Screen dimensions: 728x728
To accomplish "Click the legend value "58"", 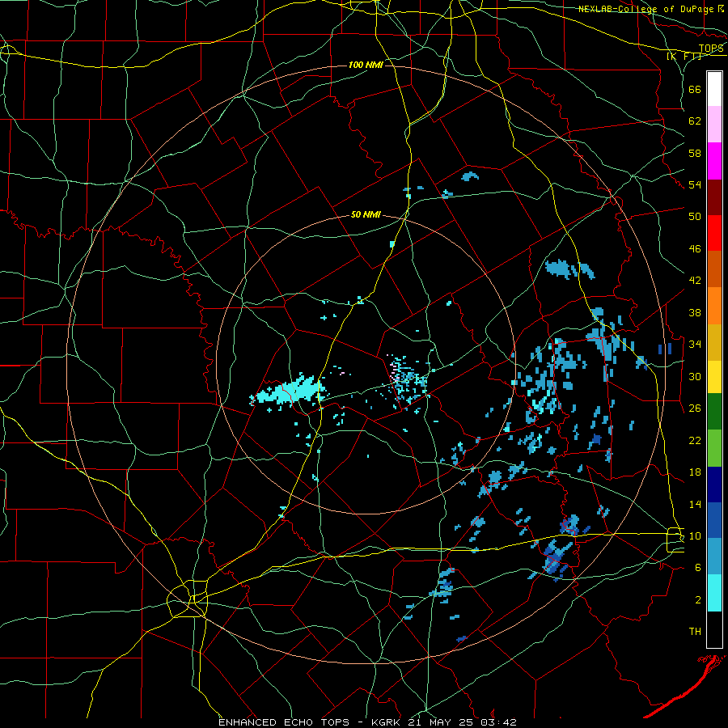I will [695, 153].
